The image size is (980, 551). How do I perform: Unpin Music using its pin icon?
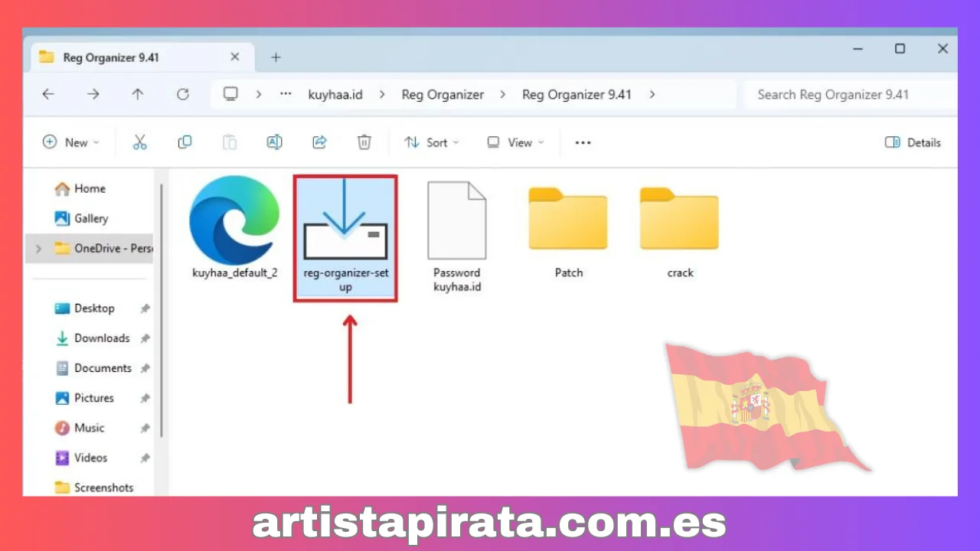145,428
